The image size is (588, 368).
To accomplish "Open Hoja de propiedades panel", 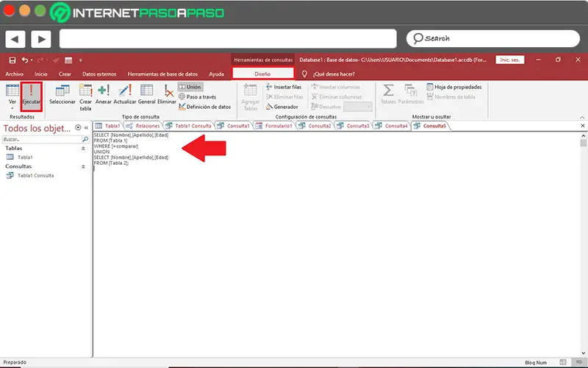I will click(454, 87).
